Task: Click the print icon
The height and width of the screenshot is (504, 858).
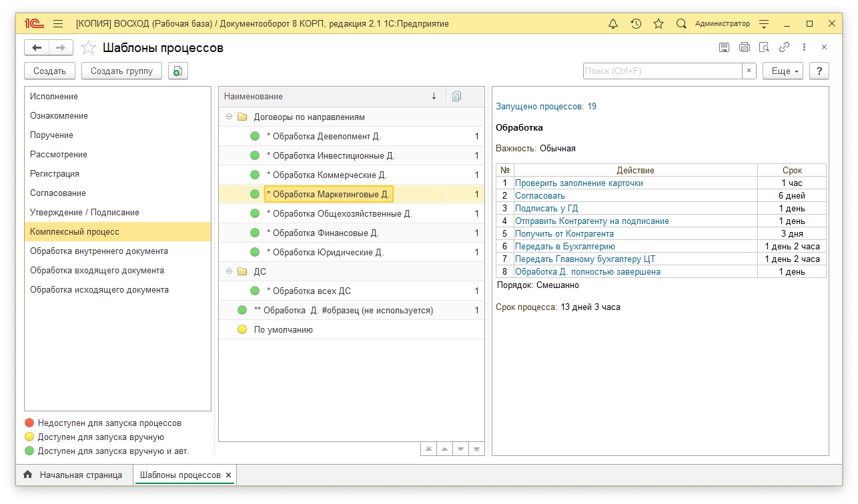Action: 745,47
